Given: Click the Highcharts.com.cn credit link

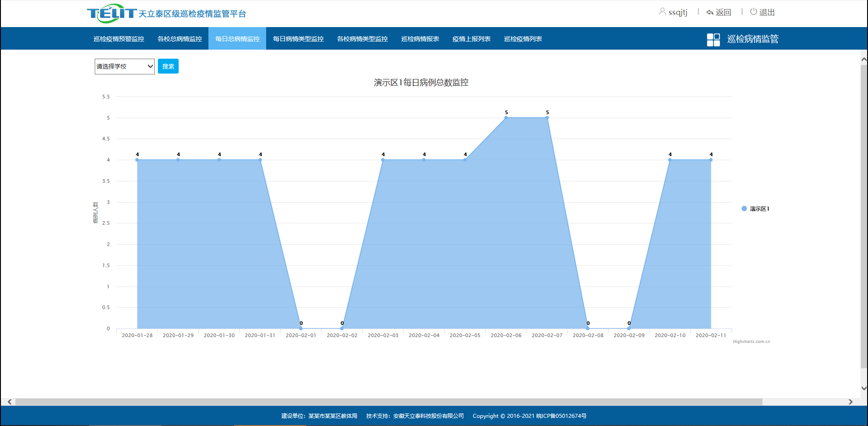Looking at the screenshot, I should pyautogui.click(x=751, y=342).
